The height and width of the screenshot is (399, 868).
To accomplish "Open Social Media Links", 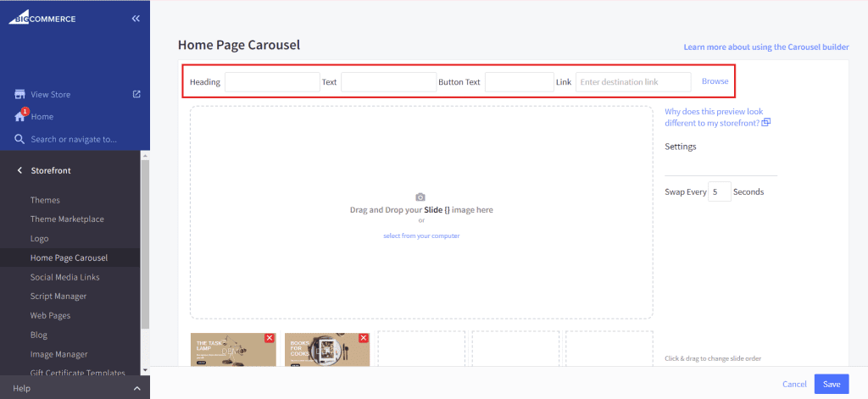I will coord(64,277).
